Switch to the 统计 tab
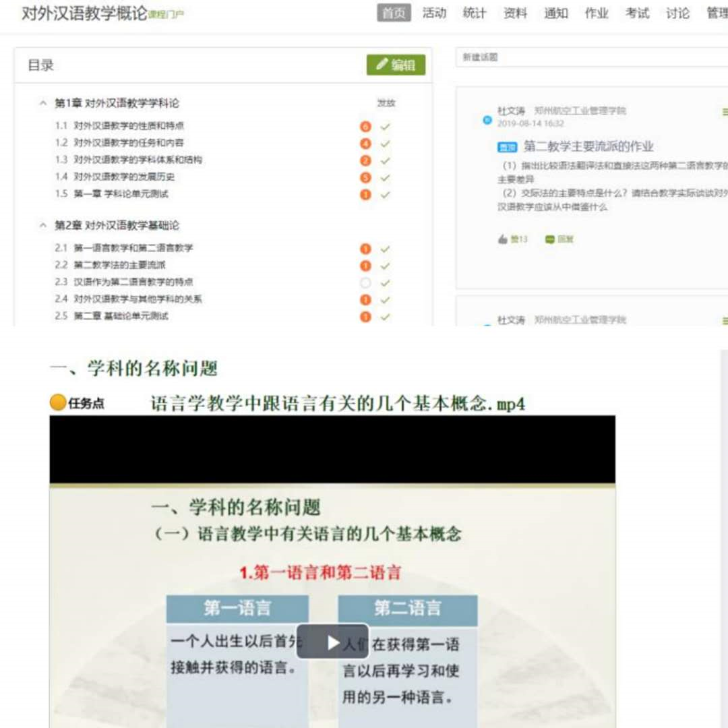728x728 pixels. click(475, 13)
